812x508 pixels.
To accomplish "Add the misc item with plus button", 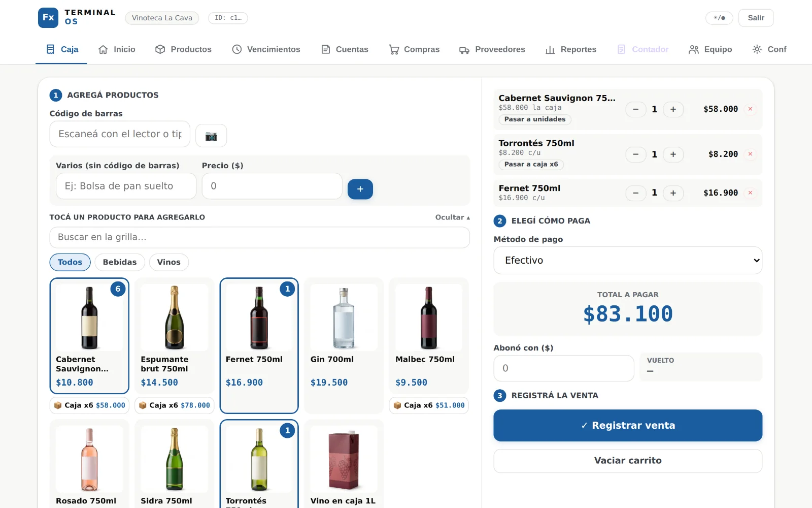I will tap(360, 189).
